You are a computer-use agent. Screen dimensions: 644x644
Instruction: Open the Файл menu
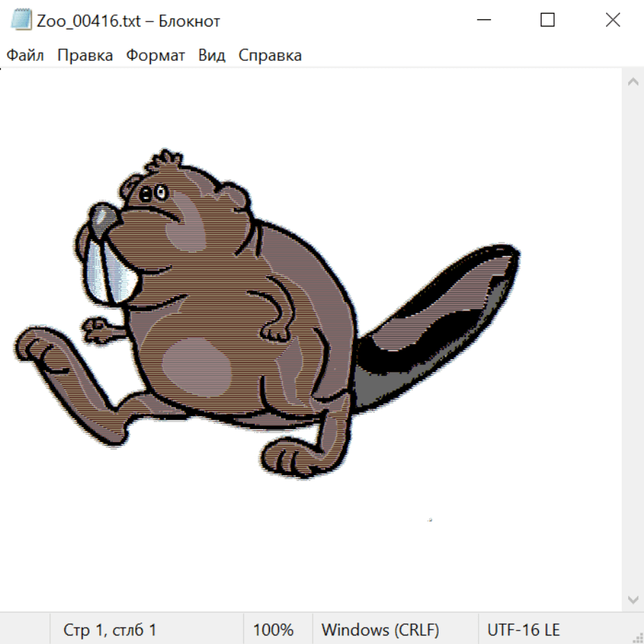tap(26, 56)
